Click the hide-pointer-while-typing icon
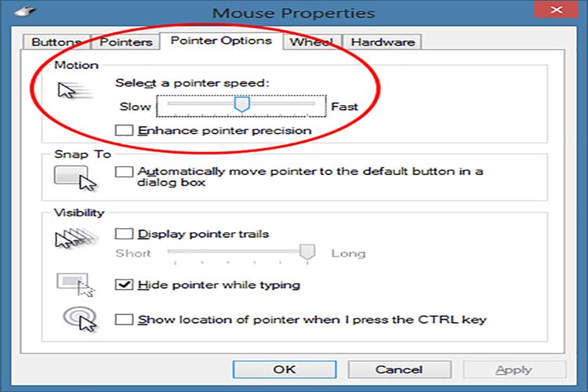 click(76, 285)
